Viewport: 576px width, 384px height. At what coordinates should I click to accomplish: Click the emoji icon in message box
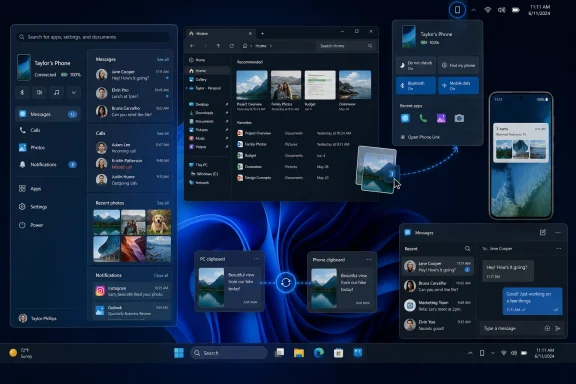547,328
